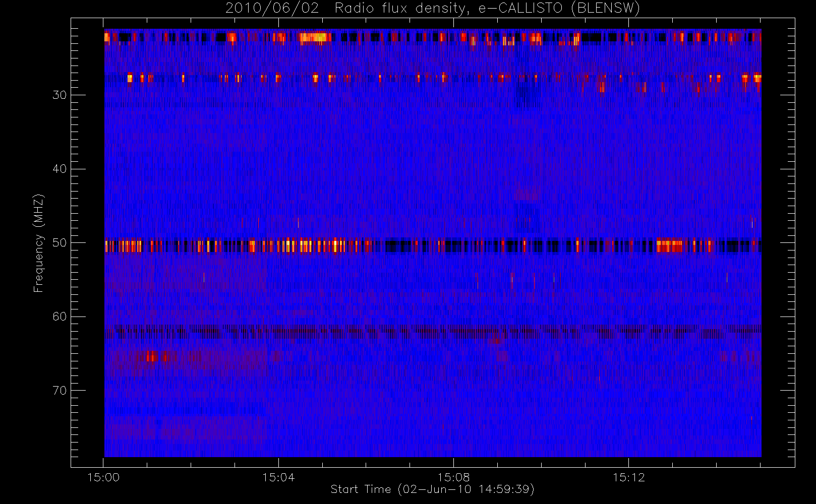Click the 30 frequency tick label
Viewport: 816px width, 504px height.
tap(60, 95)
